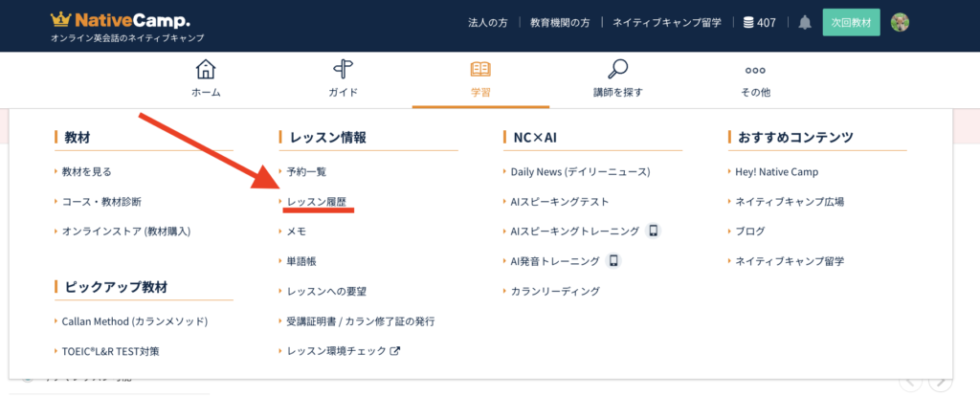Open 教育機関の方 link

(560, 23)
